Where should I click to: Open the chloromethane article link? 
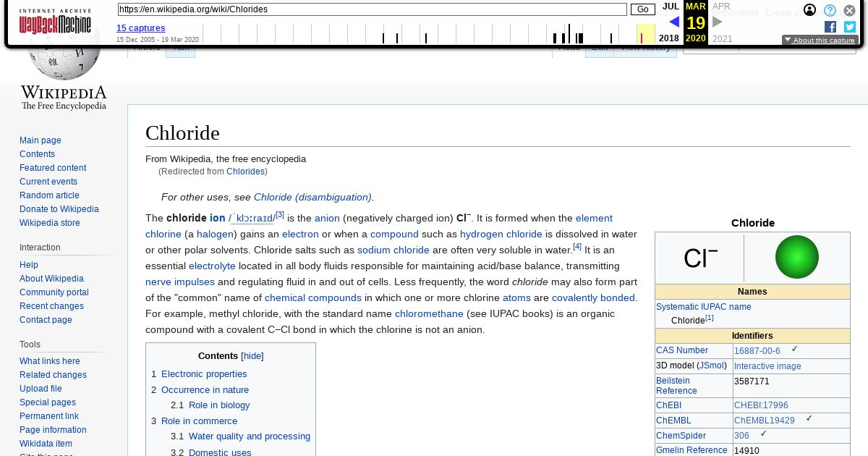pos(429,313)
